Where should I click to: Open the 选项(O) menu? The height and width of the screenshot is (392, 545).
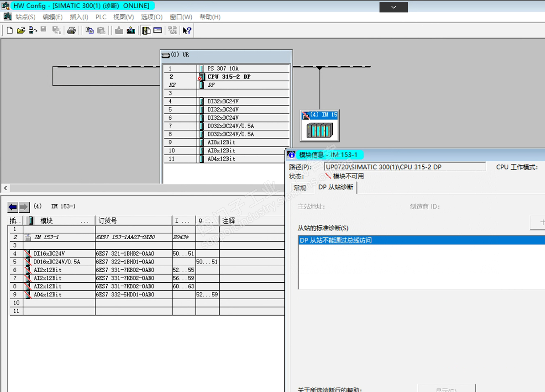(152, 17)
